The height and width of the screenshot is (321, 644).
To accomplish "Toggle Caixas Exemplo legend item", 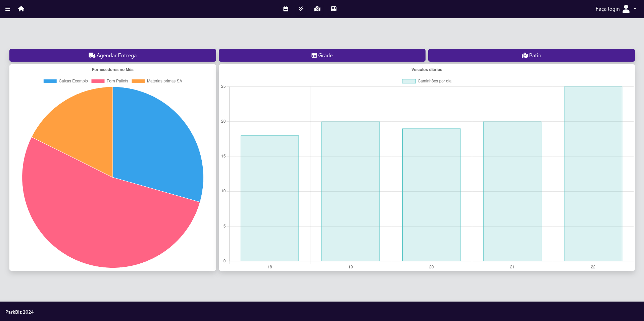I will [66, 81].
